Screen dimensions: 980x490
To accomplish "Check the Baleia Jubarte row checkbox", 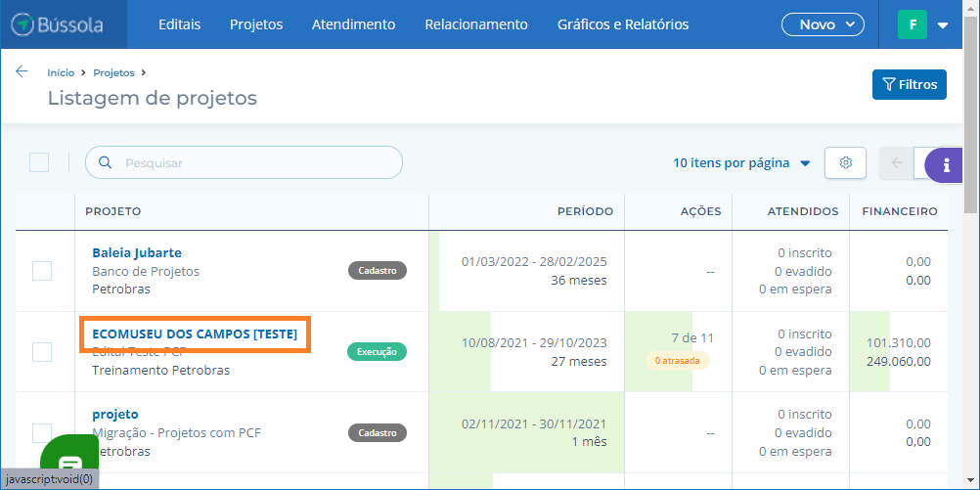I will 42,271.
